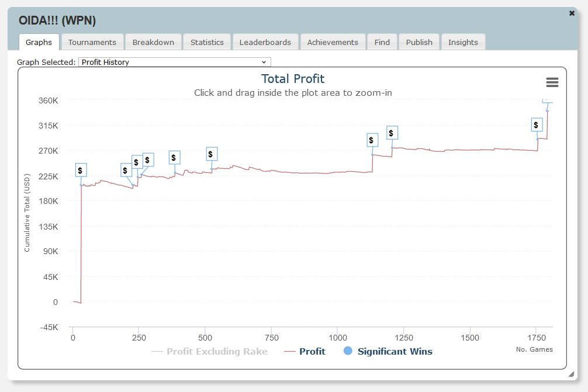Open the Achievements tab

[x=333, y=42]
